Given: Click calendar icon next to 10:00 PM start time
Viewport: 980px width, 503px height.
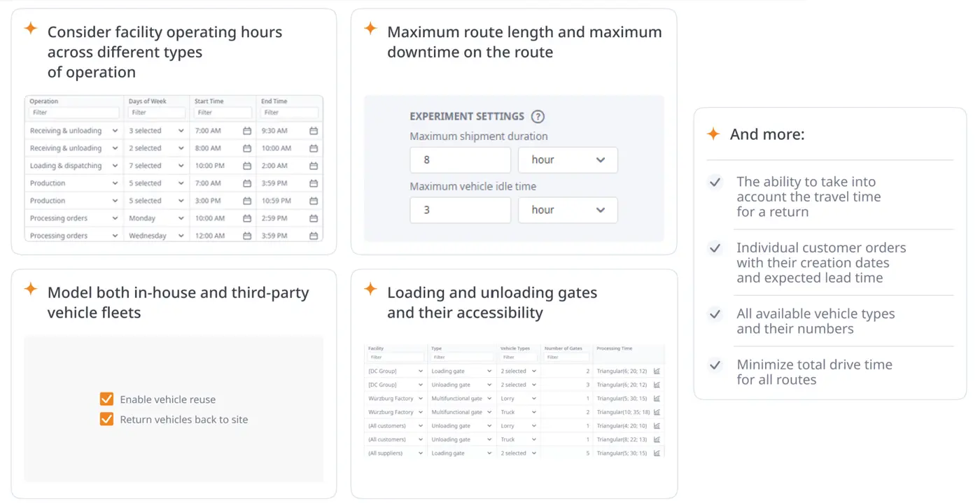Looking at the screenshot, I should pos(247,166).
